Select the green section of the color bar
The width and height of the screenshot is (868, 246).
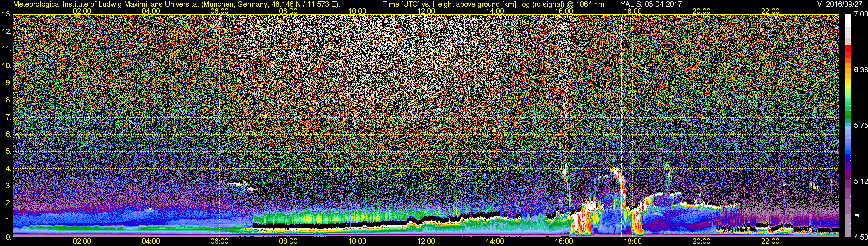click(x=847, y=115)
